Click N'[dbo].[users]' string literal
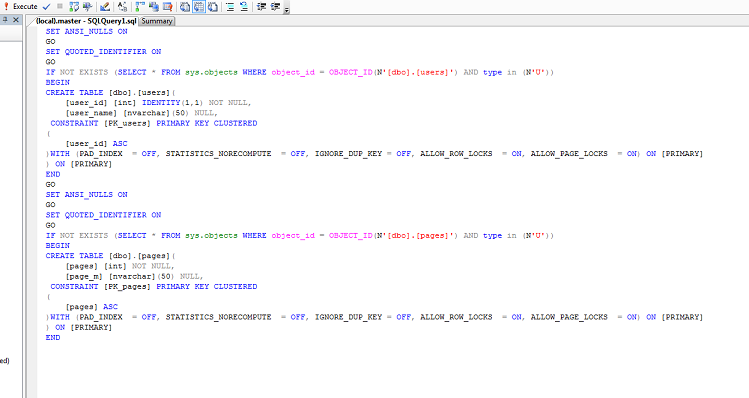Viewport: 749px width, 398px height. point(415,73)
